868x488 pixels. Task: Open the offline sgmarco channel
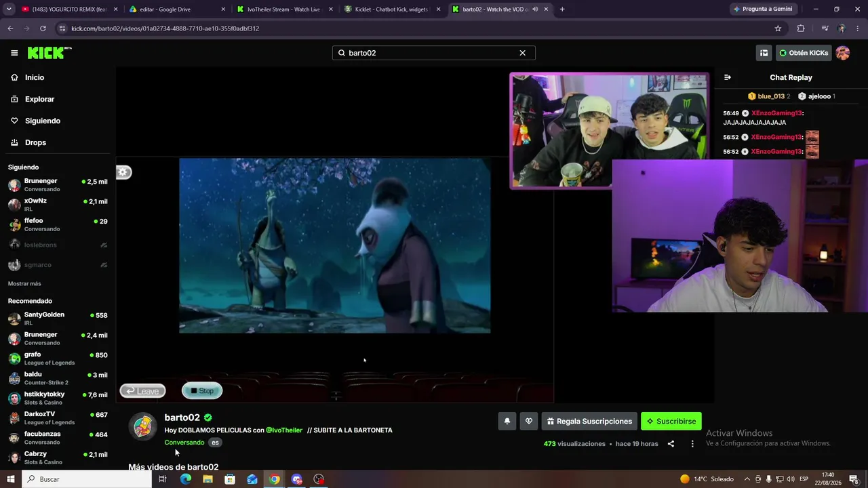pyautogui.click(x=58, y=265)
